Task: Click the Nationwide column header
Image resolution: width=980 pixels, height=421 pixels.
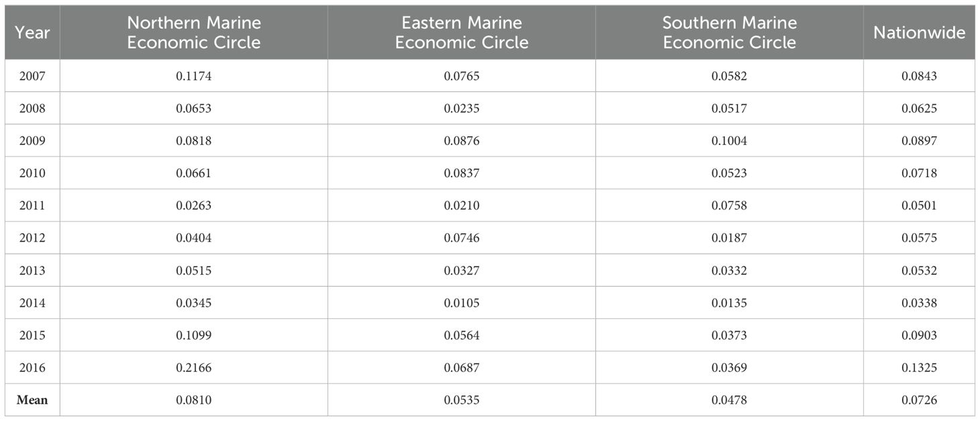Action: coord(919,32)
